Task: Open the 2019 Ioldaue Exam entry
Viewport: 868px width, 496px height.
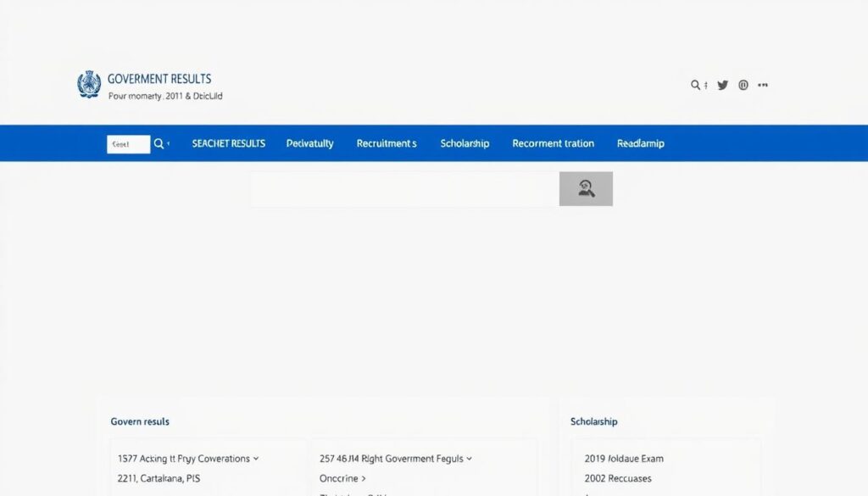Action: tap(624, 459)
